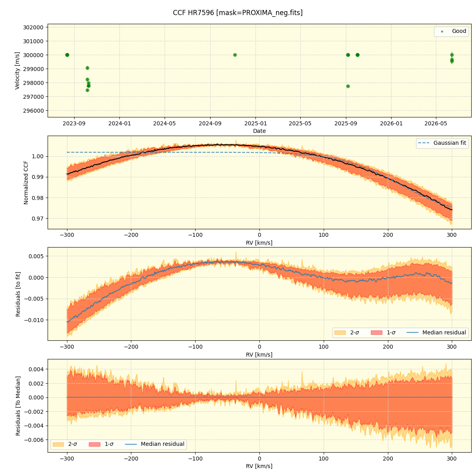Select the 'Gaussian fit' legend label
Image resolution: width=476 pixels, height=476 pixels.
coord(450,143)
